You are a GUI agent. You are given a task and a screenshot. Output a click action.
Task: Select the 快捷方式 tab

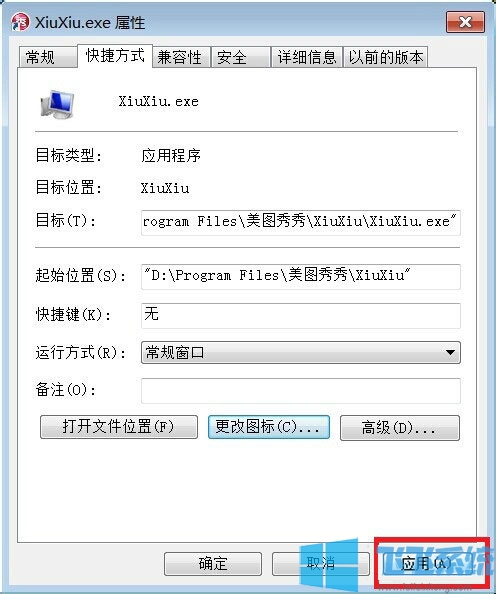(x=115, y=56)
